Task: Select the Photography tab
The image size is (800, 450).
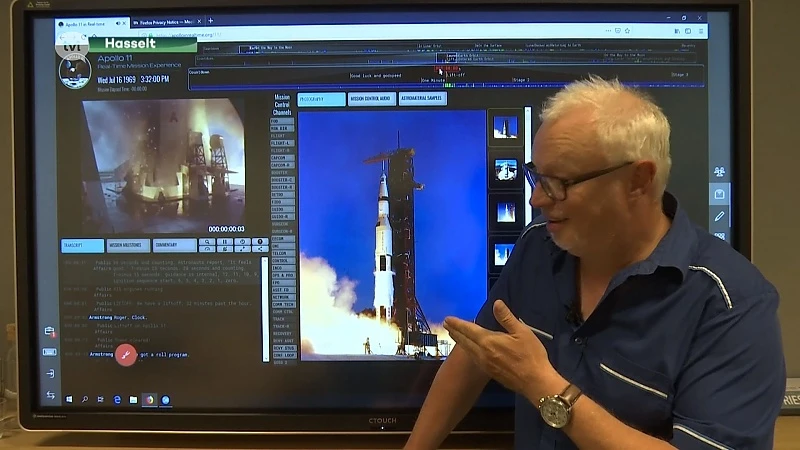Action: 321,99
